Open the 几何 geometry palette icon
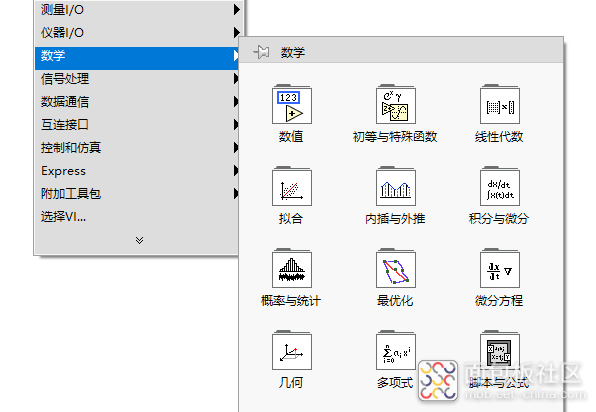 (292, 350)
